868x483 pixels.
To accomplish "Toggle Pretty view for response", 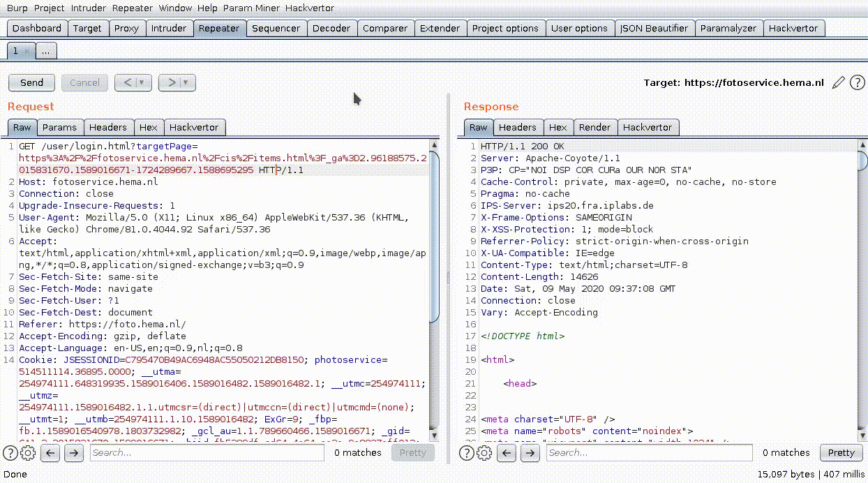I will [841, 452].
